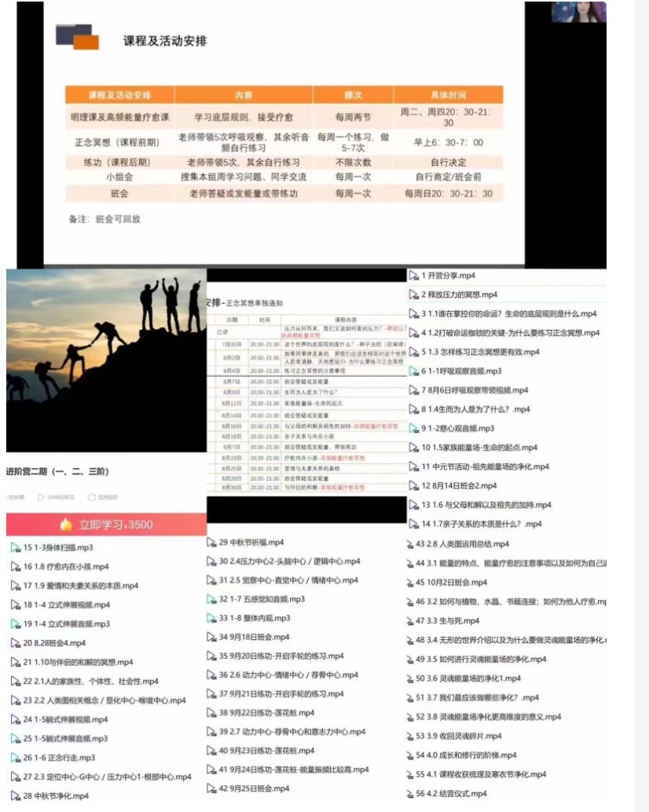Click the video icon for 16 1.8 疗愈内在小孩.mp4
The image size is (649, 812).
pyautogui.click(x=16, y=567)
